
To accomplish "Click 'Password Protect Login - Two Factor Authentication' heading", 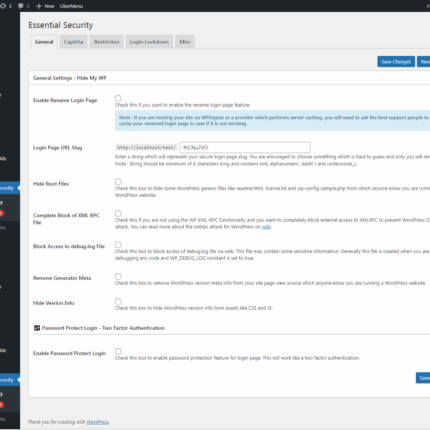I will [103, 328].
